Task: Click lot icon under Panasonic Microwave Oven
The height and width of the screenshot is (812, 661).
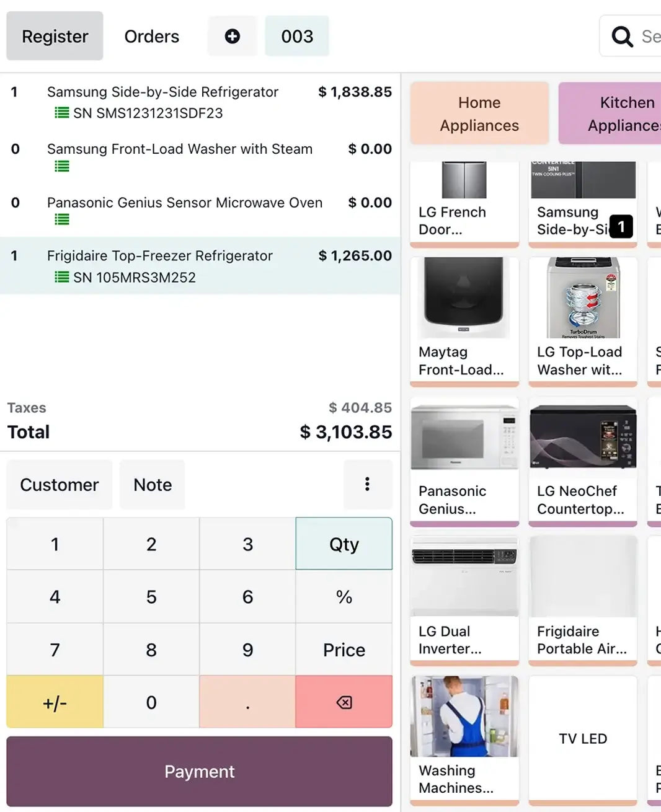Action: (62, 219)
